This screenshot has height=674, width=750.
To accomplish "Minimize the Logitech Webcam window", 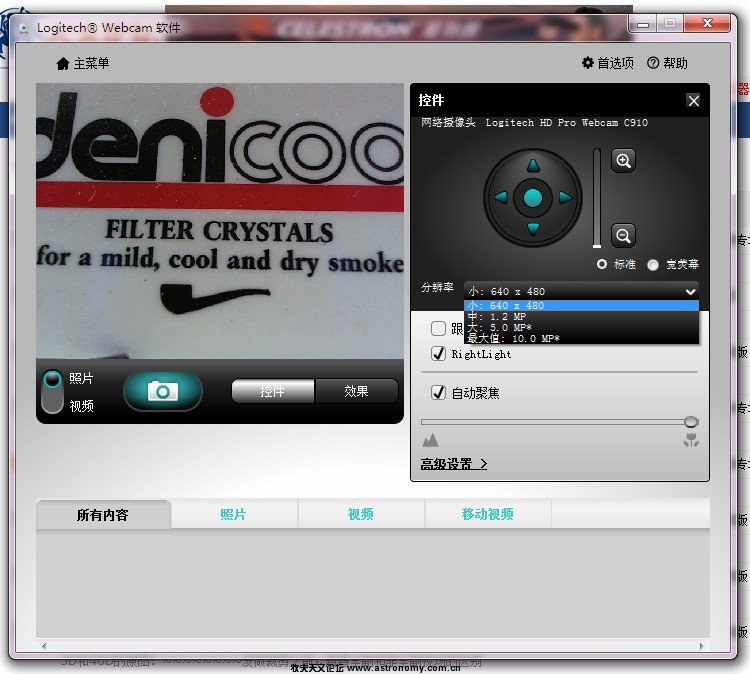I will point(643,24).
